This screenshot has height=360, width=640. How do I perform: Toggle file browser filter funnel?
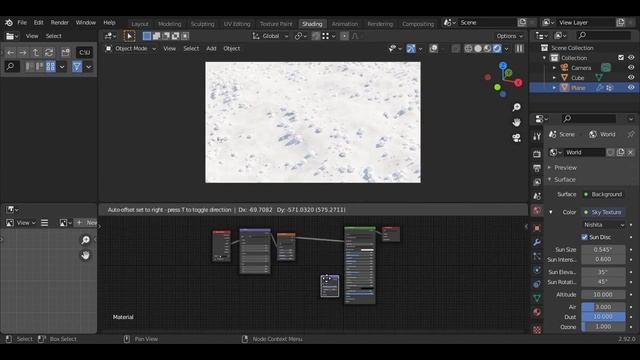click(77, 67)
